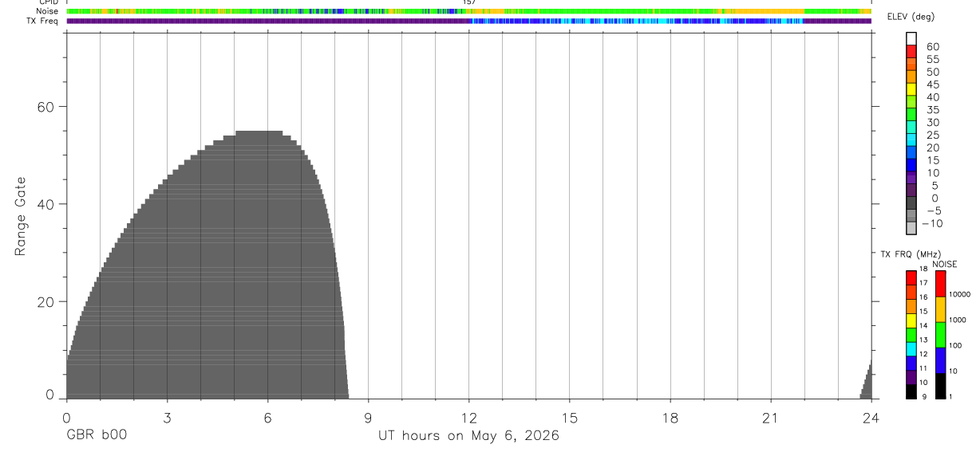This screenshot has width=980, height=452.
Task: Click the red 17–18 TX FRQ swatch
Action: [911, 278]
